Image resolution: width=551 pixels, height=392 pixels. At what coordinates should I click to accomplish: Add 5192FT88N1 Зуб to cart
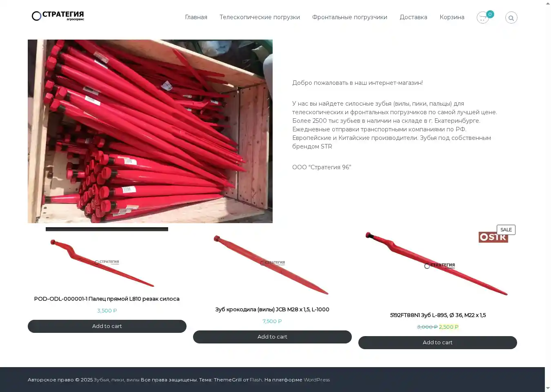438,343
